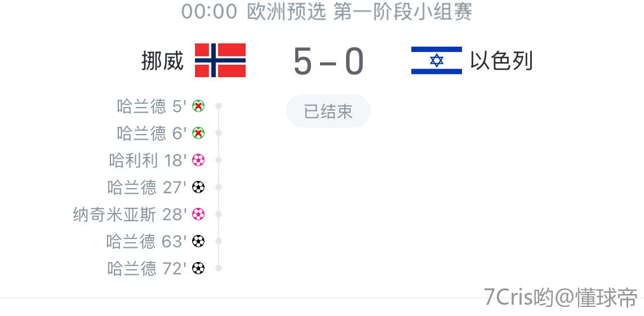Screen dimensions: 644x316
Task: Click the 哈兰德 63' event entry
Action: click(x=146, y=241)
